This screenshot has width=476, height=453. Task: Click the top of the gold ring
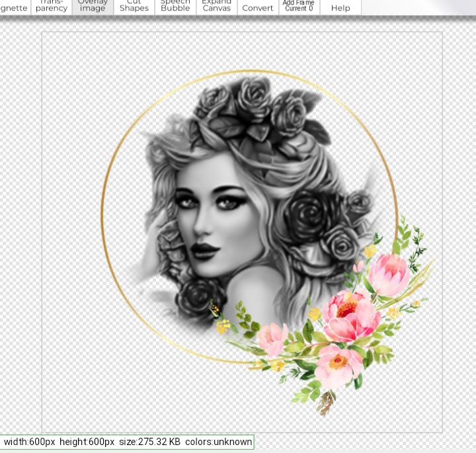tap(250, 71)
